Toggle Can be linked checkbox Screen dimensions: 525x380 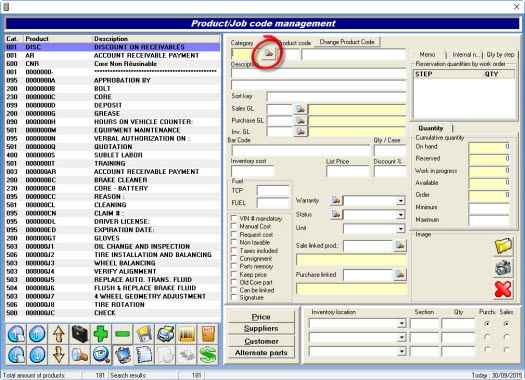click(234, 290)
